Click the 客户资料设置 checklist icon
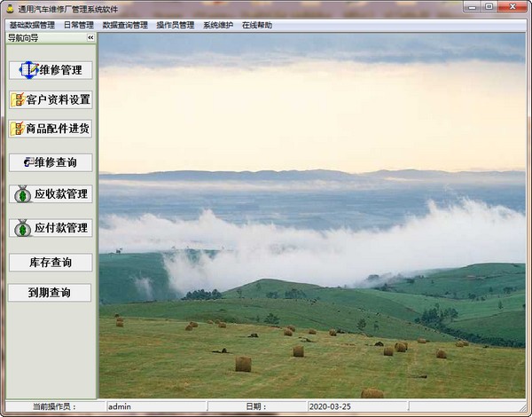 (18, 99)
